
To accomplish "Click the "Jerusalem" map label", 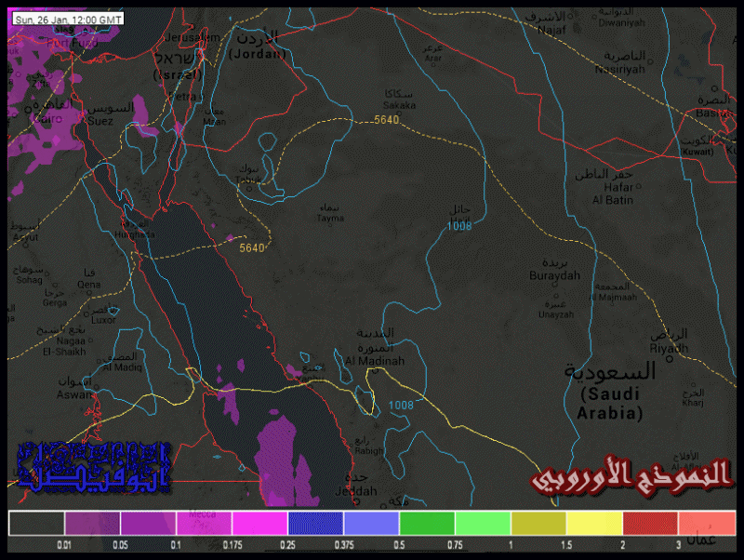I will 193,37.
